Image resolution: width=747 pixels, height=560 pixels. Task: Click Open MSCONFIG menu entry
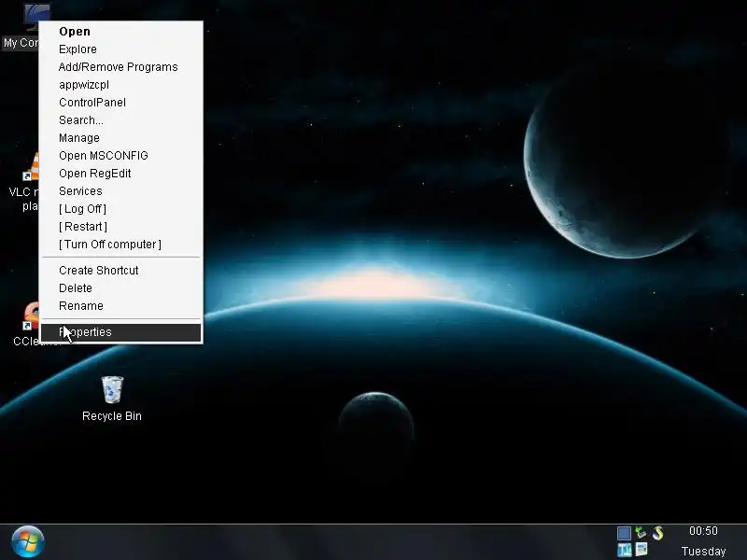pos(121,155)
